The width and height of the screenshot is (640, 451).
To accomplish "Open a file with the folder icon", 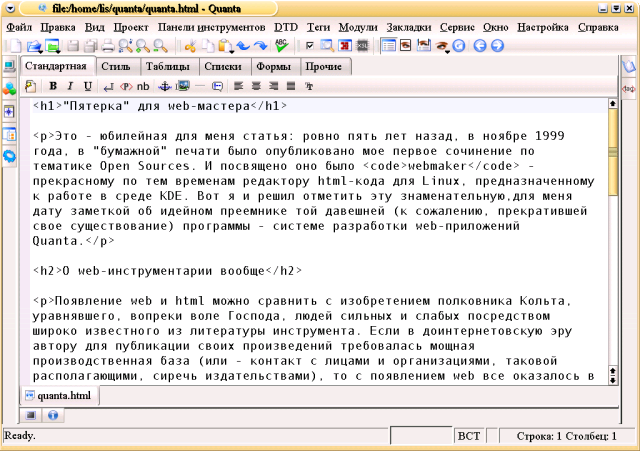I will [x=33, y=46].
